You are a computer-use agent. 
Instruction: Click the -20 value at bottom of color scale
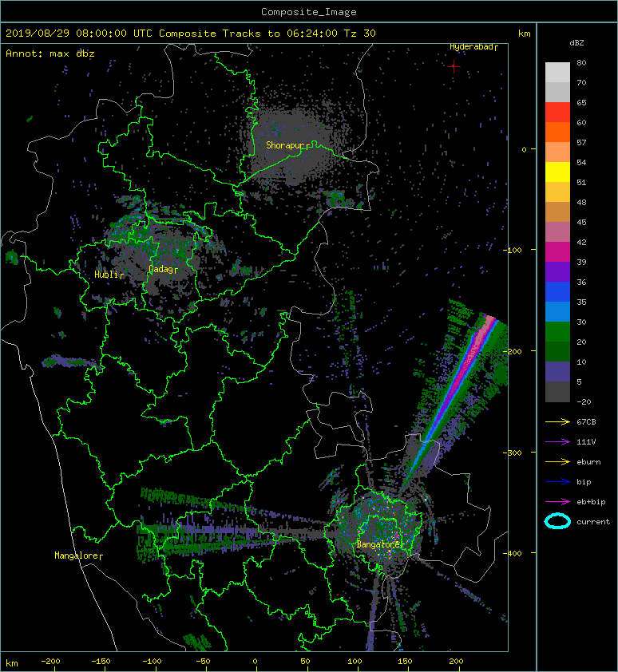click(x=584, y=401)
